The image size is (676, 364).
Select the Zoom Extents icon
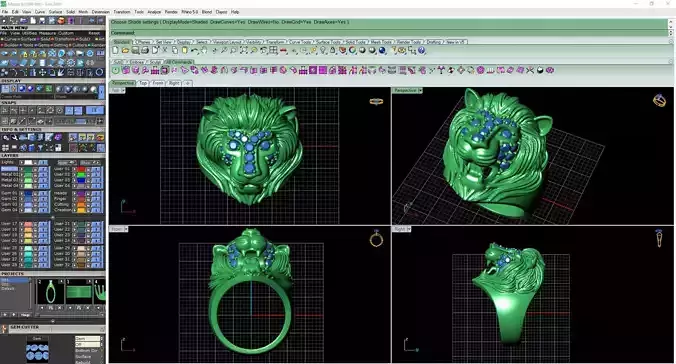244,50
